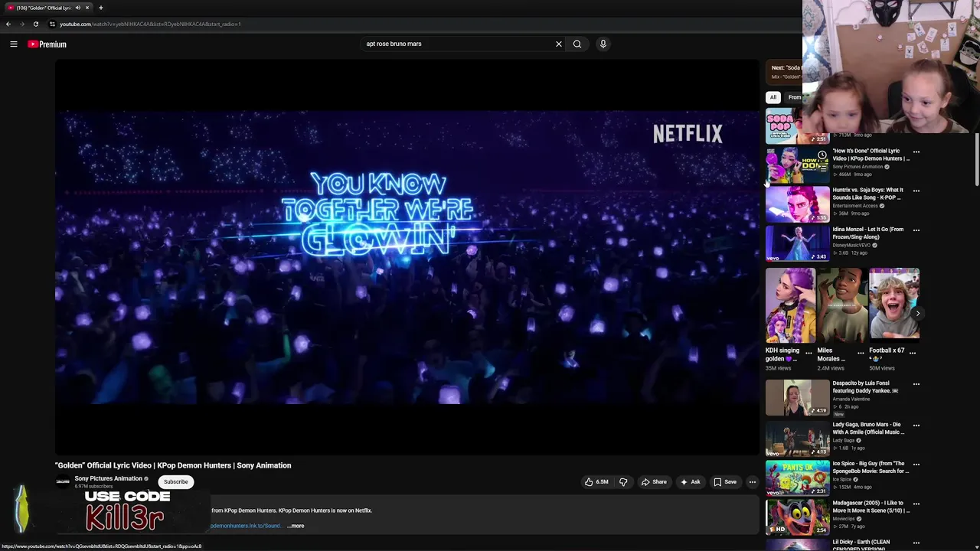Open Idina Menzel Let It Go video title
This screenshot has height=551, width=980.
(868, 233)
